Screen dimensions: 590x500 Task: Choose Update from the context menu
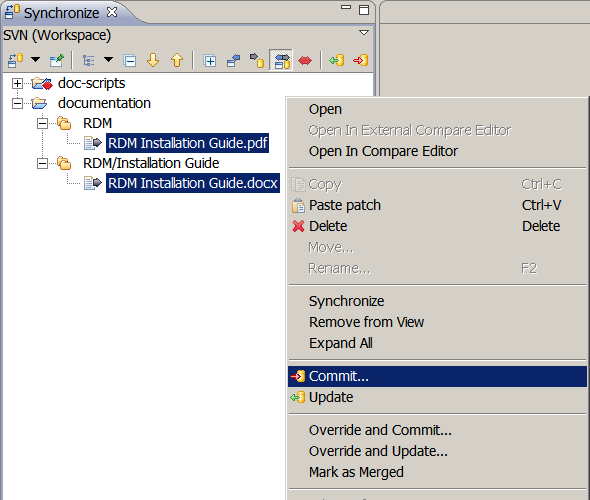pyautogui.click(x=437, y=397)
